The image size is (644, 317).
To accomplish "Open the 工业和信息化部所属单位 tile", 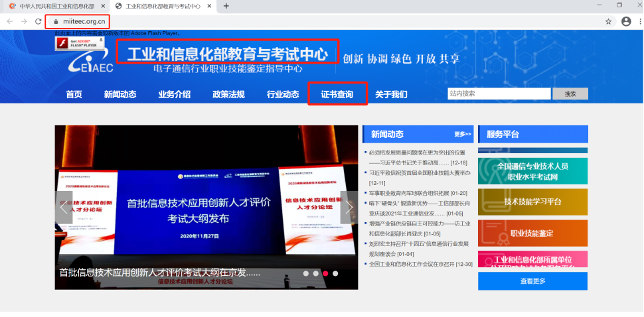I will (532, 259).
